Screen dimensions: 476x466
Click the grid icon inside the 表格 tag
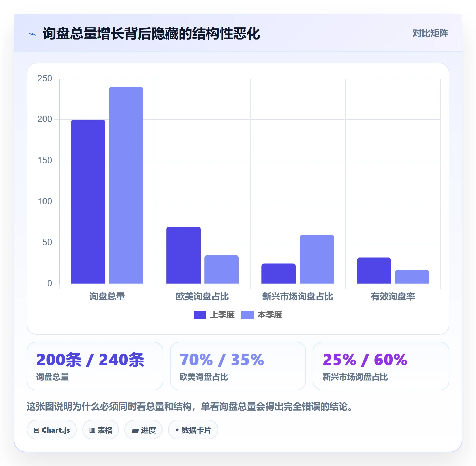pyautogui.click(x=92, y=430)
